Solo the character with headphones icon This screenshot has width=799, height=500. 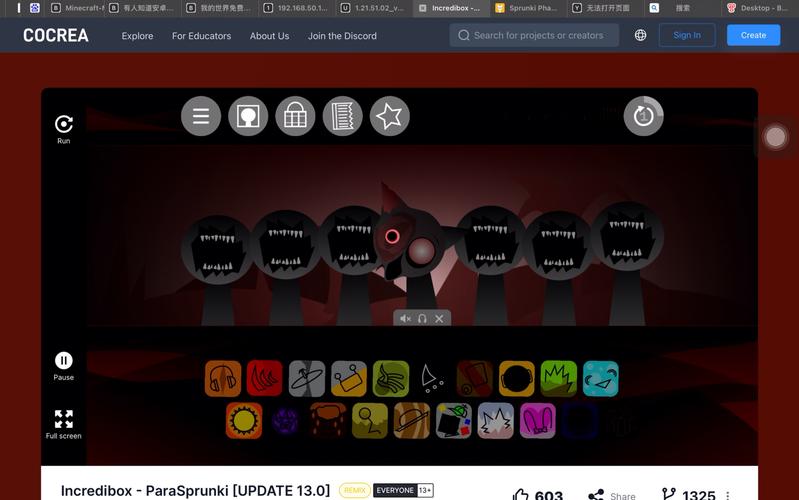[422, 319]
